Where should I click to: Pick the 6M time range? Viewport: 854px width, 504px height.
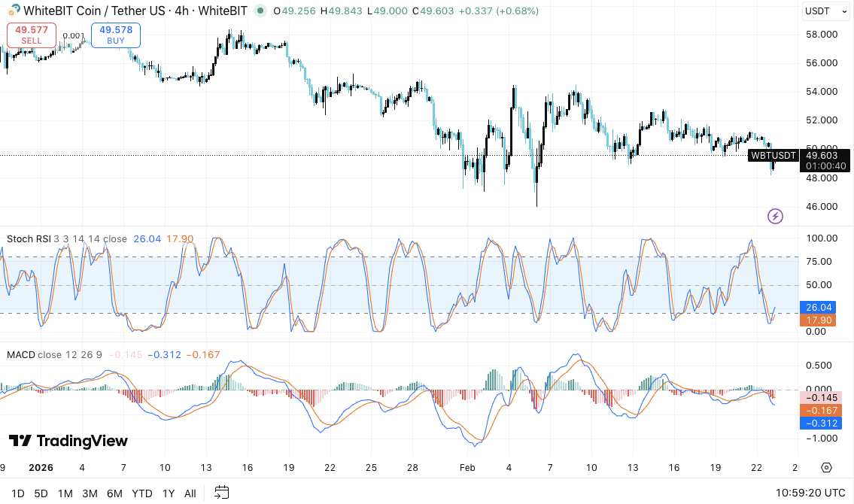[x=114, y=493]
